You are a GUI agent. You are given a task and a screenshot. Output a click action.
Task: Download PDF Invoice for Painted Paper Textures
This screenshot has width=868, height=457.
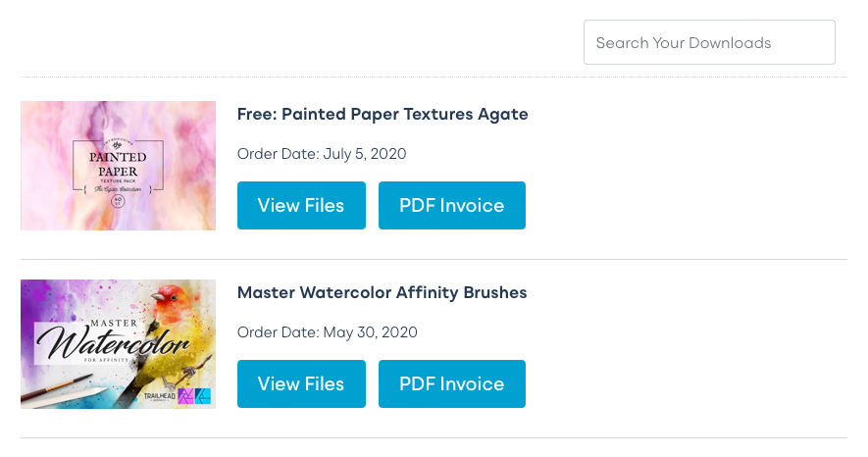tap(451, 205)
